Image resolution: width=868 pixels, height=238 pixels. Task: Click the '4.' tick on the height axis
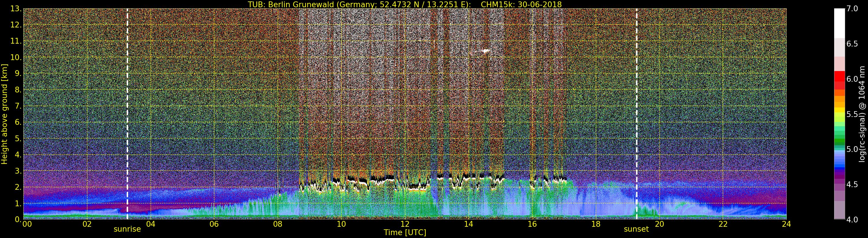18,155
